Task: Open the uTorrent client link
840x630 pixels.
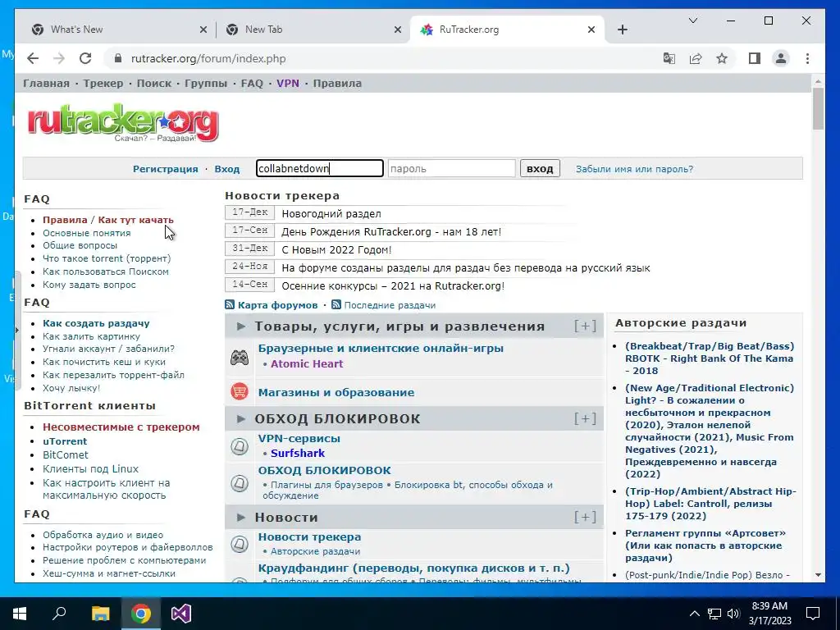Action: coord(65,441)
